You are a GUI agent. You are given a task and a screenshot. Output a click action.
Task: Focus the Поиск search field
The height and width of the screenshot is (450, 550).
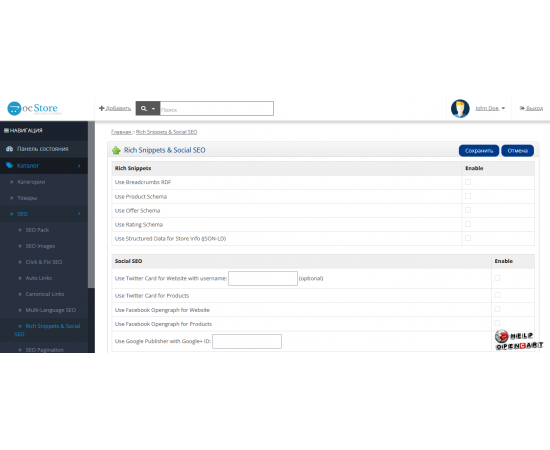(217, 108)
